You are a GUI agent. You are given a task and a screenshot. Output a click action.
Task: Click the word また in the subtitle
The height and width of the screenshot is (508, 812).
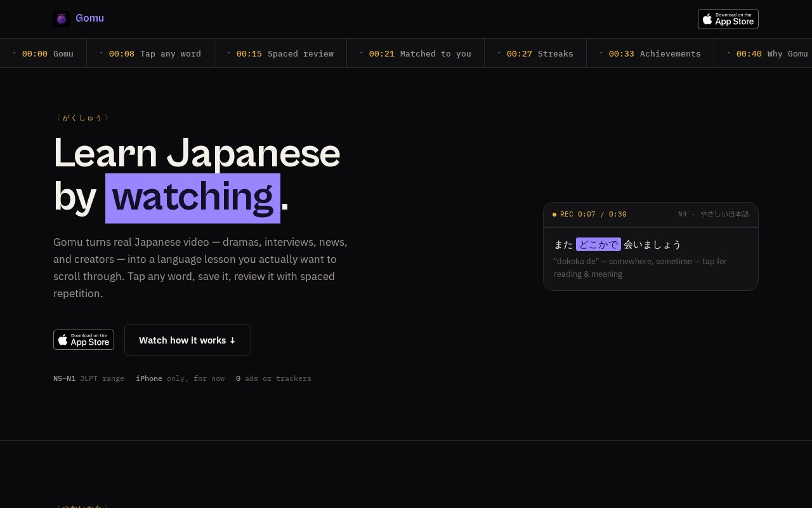[x=563, y=244]
